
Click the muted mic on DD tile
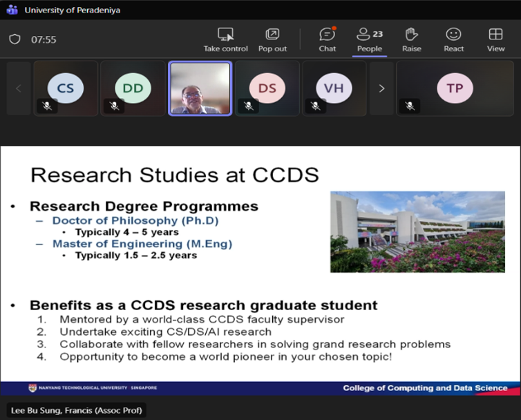pyautogui.click(x=115, y=106)
